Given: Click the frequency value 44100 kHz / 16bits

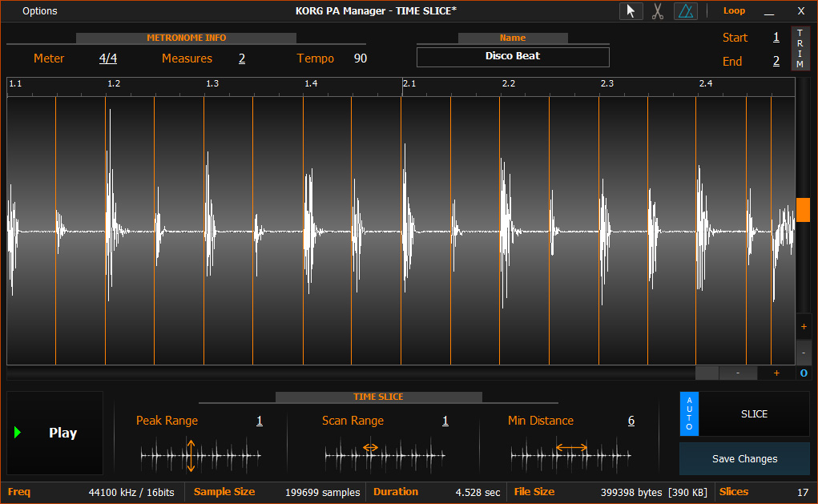Looking at the screenshot, I should 131,493.
